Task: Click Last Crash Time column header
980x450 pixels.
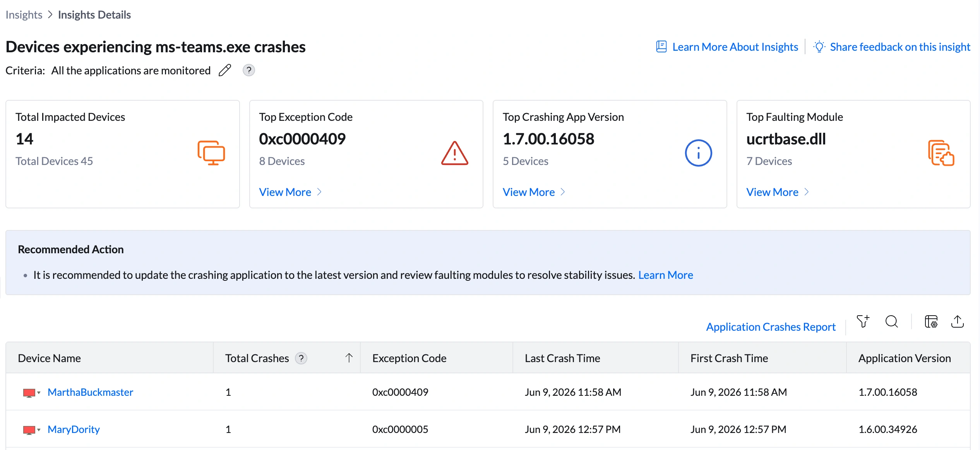Action: tap(596, 358)
